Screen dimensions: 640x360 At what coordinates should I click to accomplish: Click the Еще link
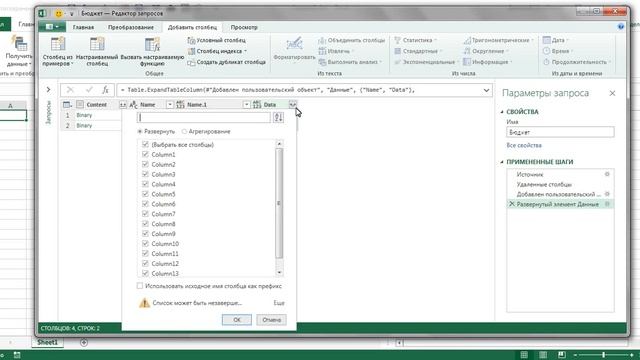pyautogui.click(x=279, y=303)
